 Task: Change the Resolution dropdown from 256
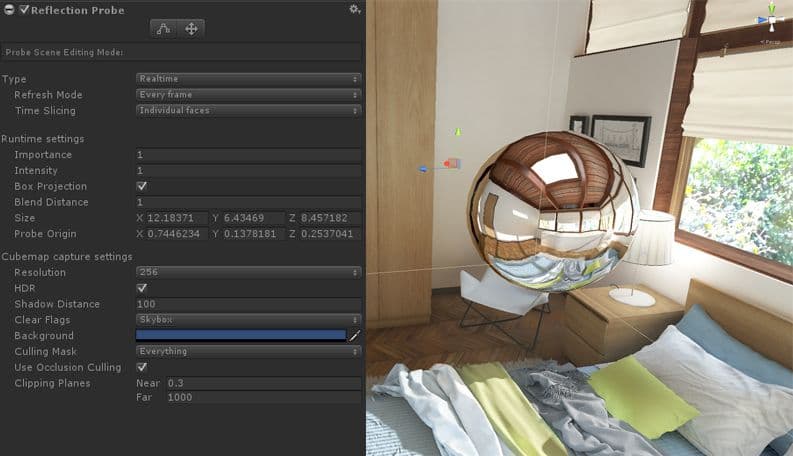(x=247, y=272)
